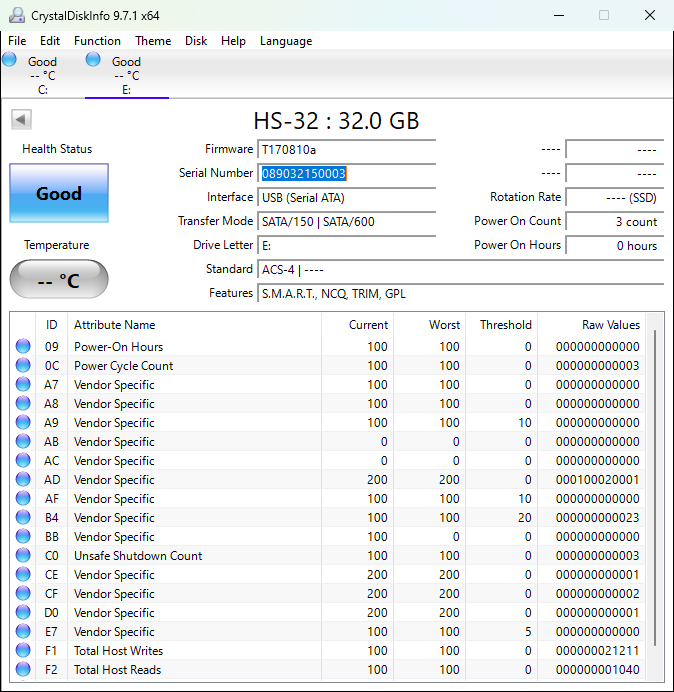The image size is (674, 692).
Task: Click the Power On Count value
Action: [x=614, y=221]
